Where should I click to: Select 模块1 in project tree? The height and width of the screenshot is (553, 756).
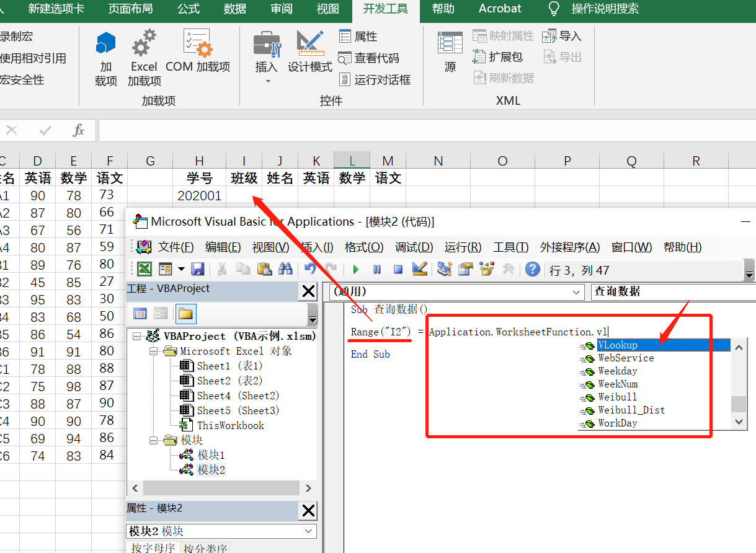(x=211, y=455)
